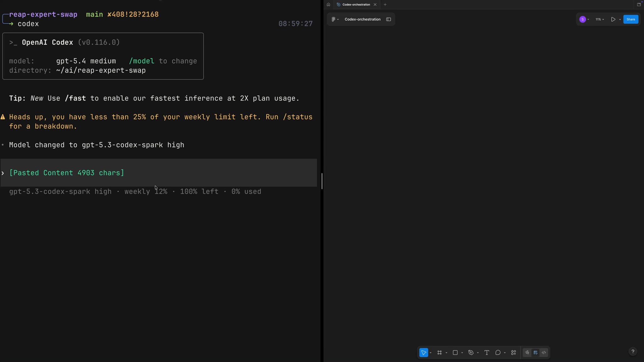Switch to Design mode toggle
Screen dimensions: 644x362
[x=536, y=353]
